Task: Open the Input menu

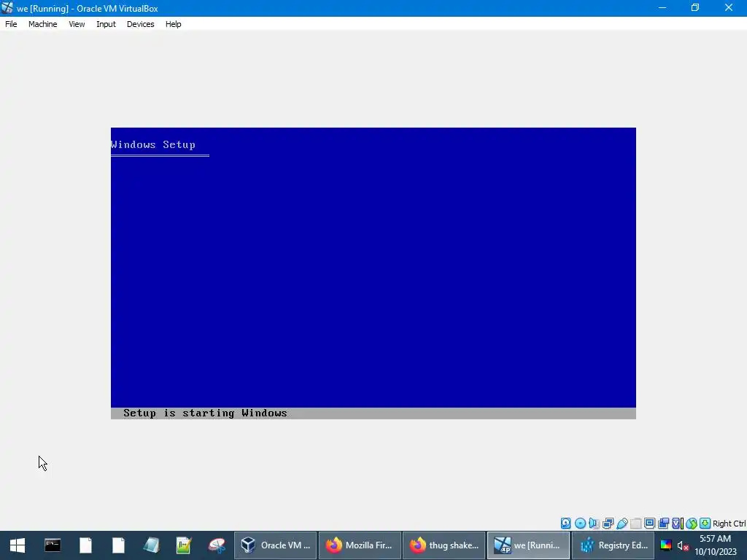Action: click(x=106, y=24)
